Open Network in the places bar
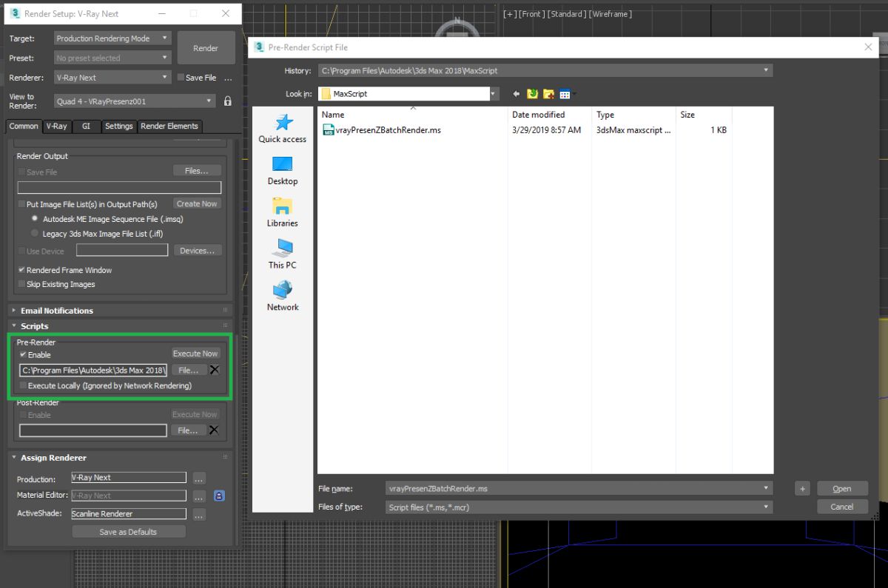Viewport: 888px width, 588px height. click(x=283, y=297)
